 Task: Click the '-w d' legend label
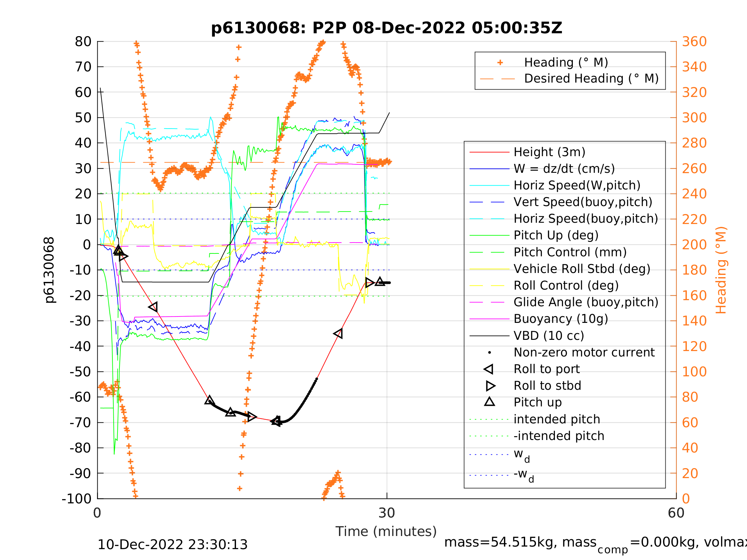tap(524, 476)
